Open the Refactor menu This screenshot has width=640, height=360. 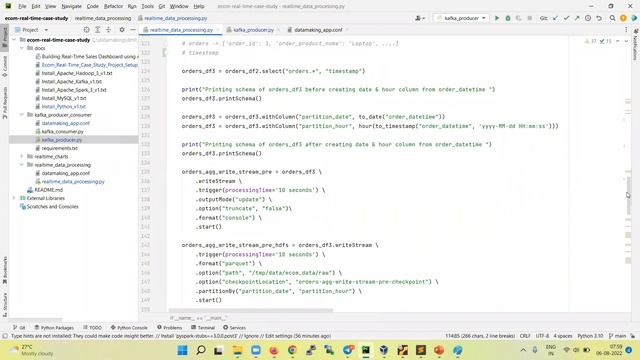pos(113,7)
